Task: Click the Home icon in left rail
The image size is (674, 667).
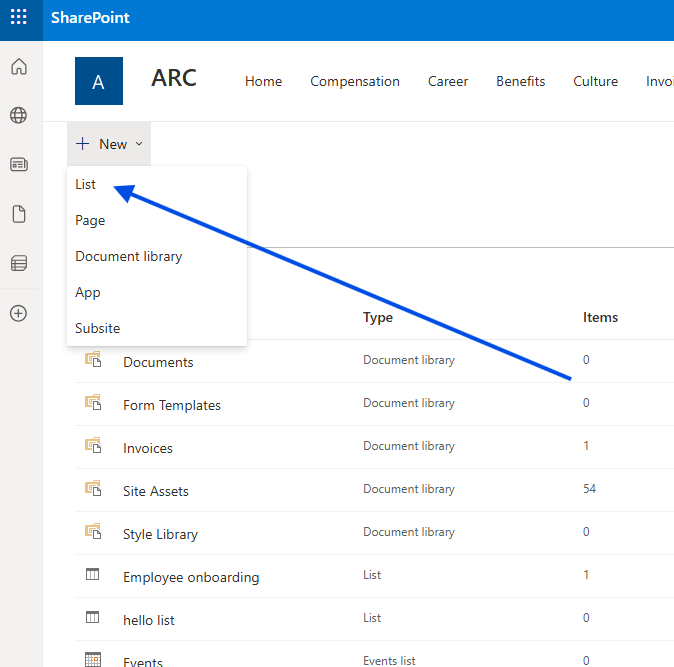Action: 18,67
